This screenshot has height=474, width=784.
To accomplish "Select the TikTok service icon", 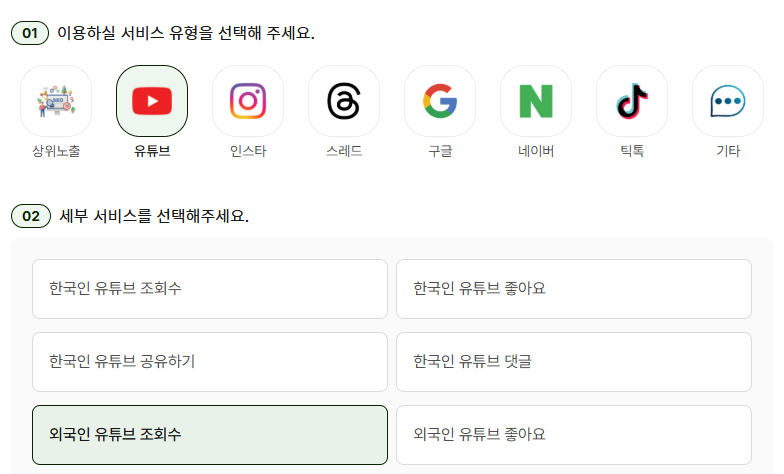I will 632,101.
